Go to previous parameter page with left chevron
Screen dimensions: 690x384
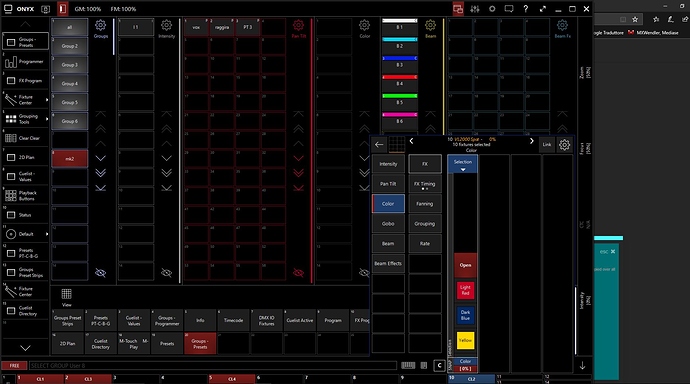(411, 141)
